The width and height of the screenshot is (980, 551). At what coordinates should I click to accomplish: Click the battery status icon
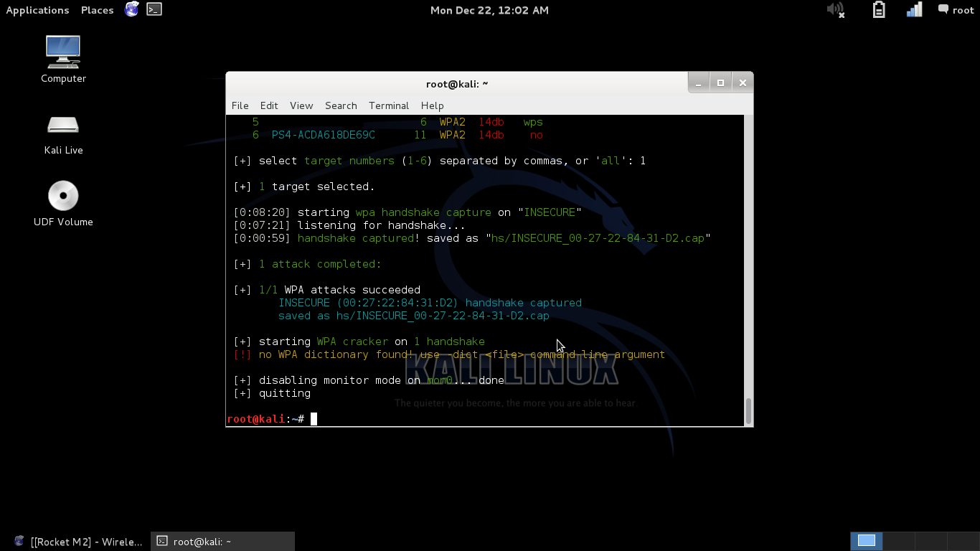coord(879,9)
